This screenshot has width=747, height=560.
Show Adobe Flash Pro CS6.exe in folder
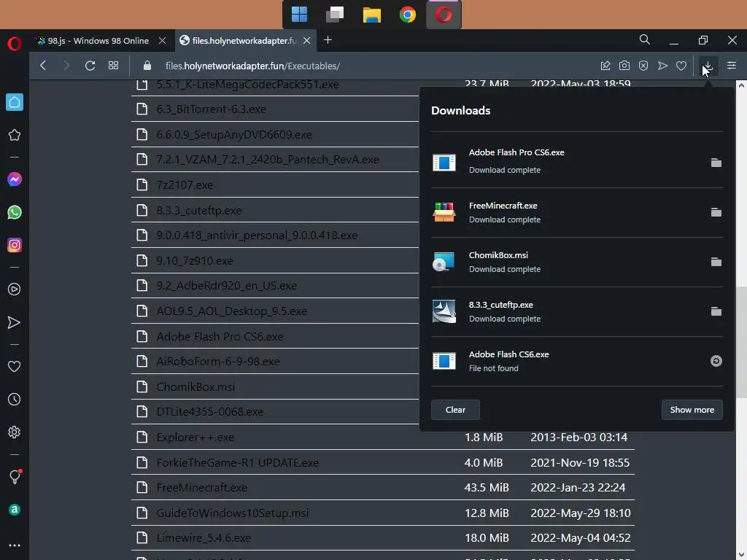[716, 163]
